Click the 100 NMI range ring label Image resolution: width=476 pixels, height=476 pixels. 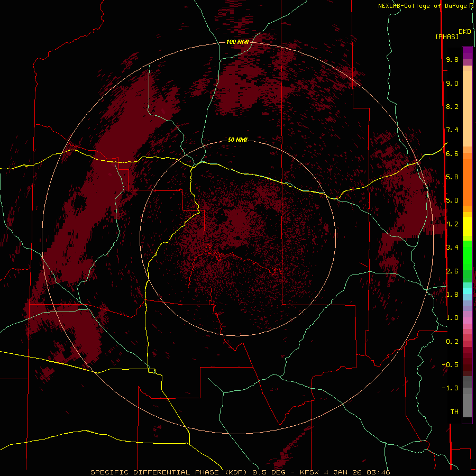click(237, 42)
